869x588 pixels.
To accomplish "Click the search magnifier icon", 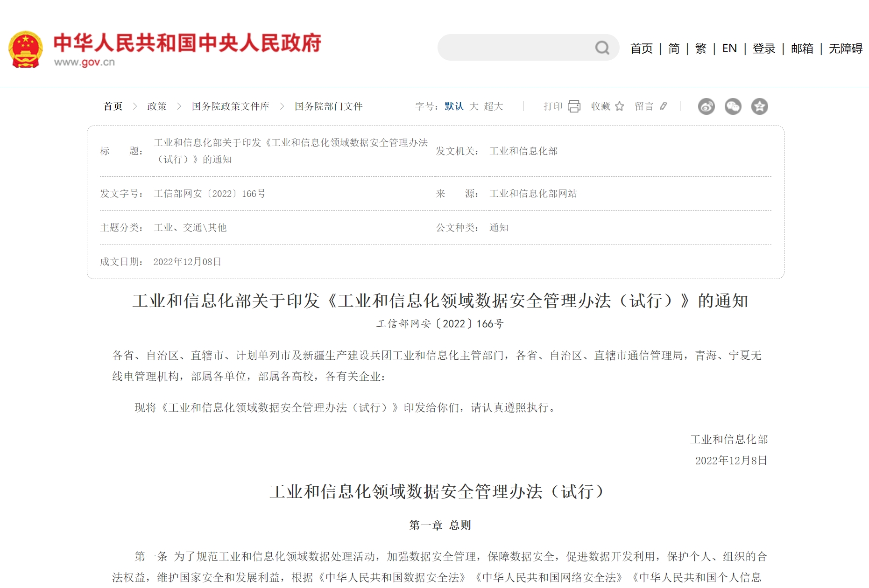I will coord(602,48).
